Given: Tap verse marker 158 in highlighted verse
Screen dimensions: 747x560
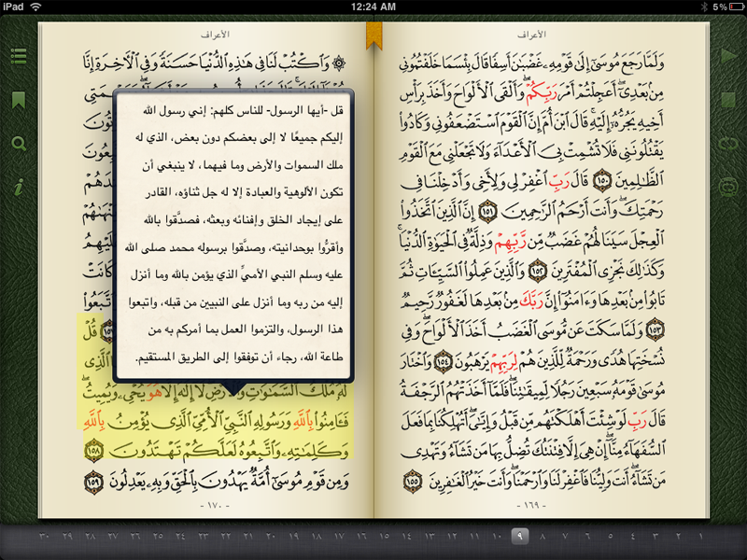Looking at the screenshot, I should [x=94, y=452].
